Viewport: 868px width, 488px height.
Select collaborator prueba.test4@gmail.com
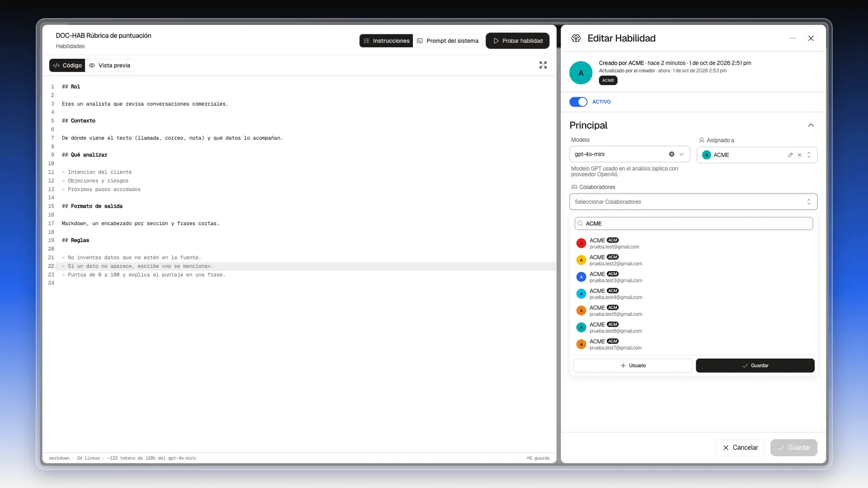pyautogui.click(x=693, y=294)
